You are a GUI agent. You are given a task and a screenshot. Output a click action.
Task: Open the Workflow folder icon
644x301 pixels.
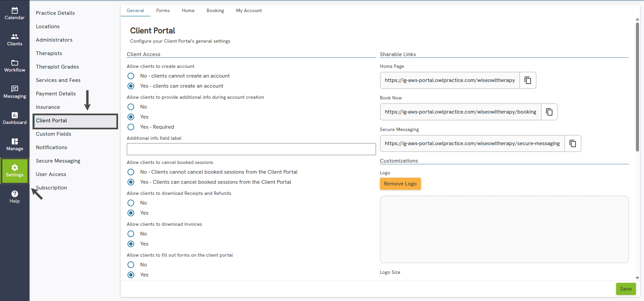[x=14, y=66]
